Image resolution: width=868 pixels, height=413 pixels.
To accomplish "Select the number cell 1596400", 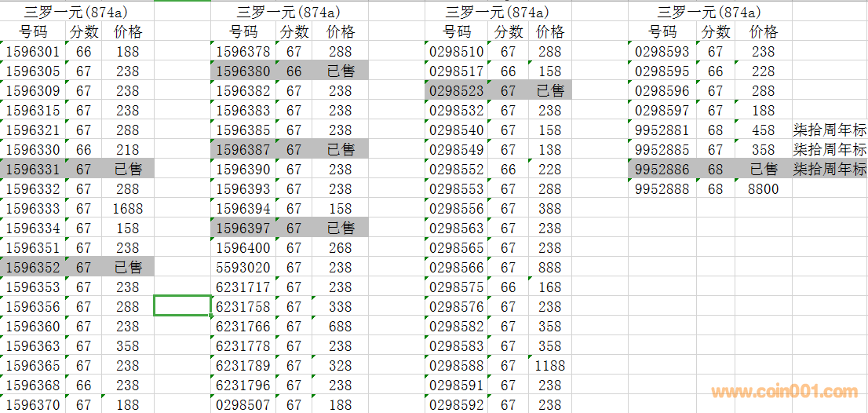I will [x=243, y=248].
